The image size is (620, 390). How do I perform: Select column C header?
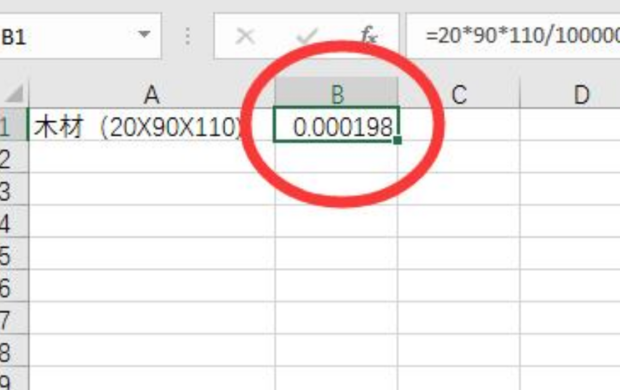[x=459, y=93]
